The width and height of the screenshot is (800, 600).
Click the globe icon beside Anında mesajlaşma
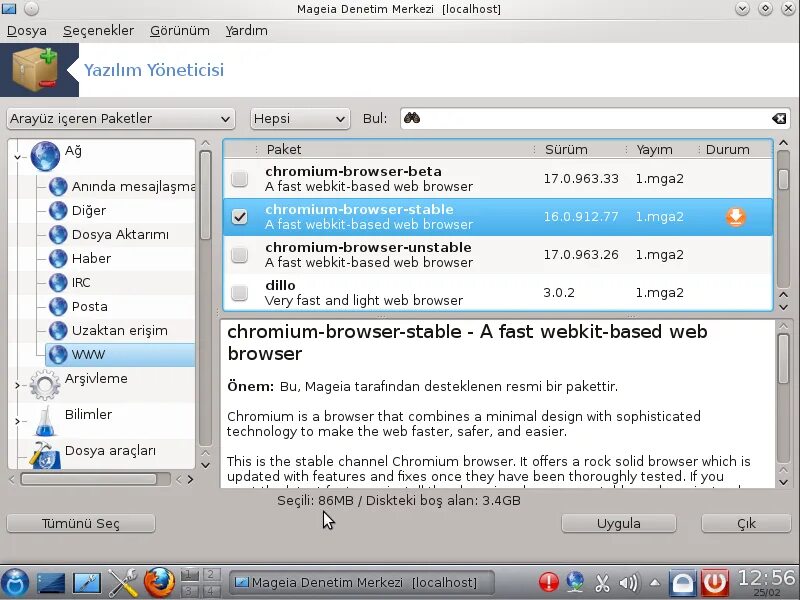pos(58,187)
